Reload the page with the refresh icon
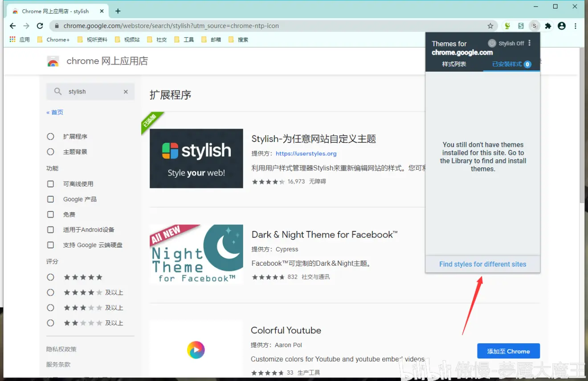The image size is (588, 381). 40,26
